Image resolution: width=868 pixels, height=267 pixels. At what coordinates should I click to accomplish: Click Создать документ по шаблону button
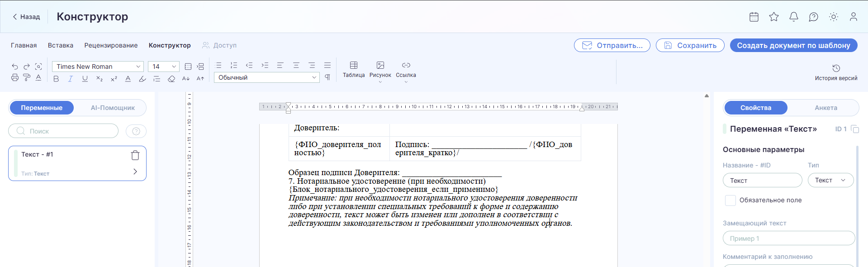793,45
